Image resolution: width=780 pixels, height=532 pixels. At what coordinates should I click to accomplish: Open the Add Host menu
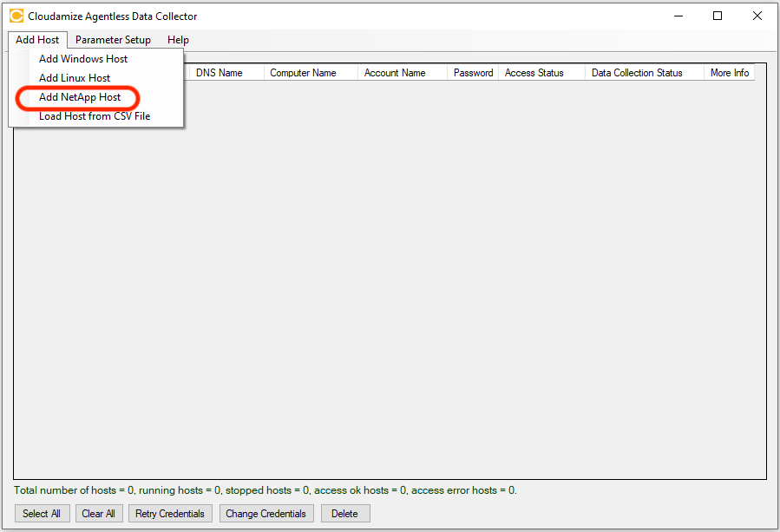coord(37,40)
